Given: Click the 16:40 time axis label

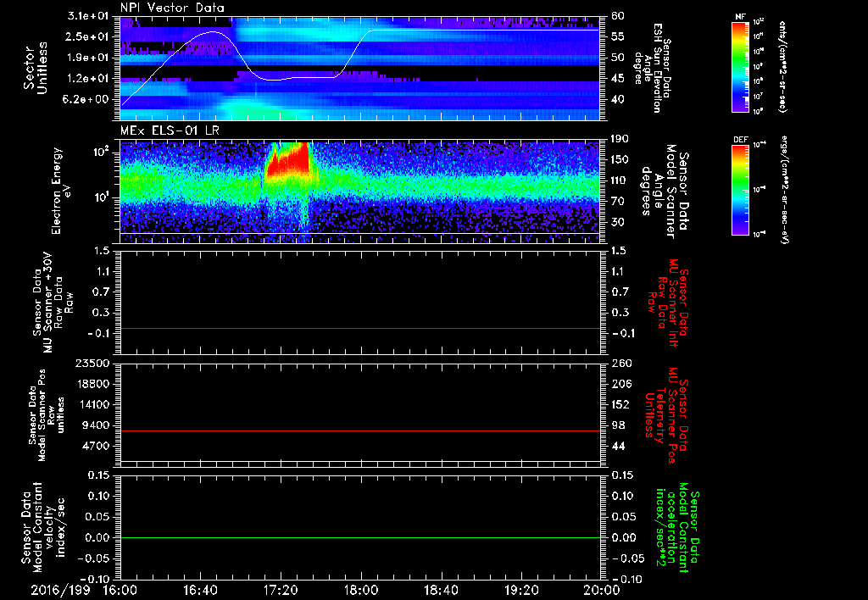Looking at the screenshot, I should (200, 590).
